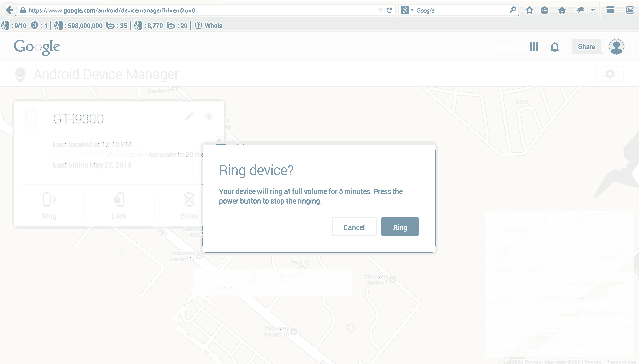Image resolution: width=639 pixels, height=364 pixels.
Task: Go back with the browser back arrow
Action: pyautogui.click(x=9, y=10)
